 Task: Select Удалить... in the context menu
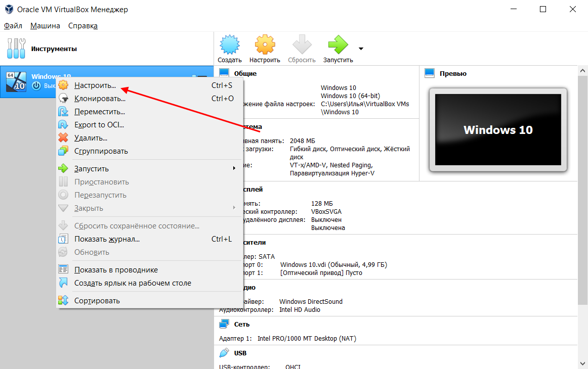[x=91, y=138]
